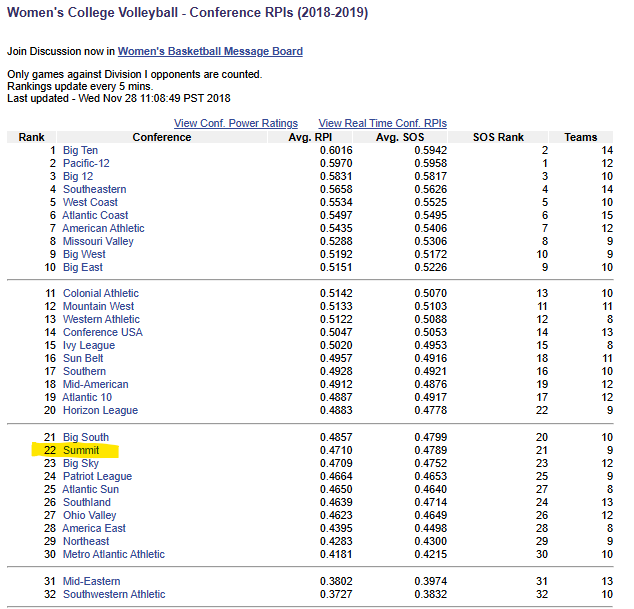This screenshot has width=634, height=609.
Task: Open the Big Sky conference link
Action: coord(80,463)
